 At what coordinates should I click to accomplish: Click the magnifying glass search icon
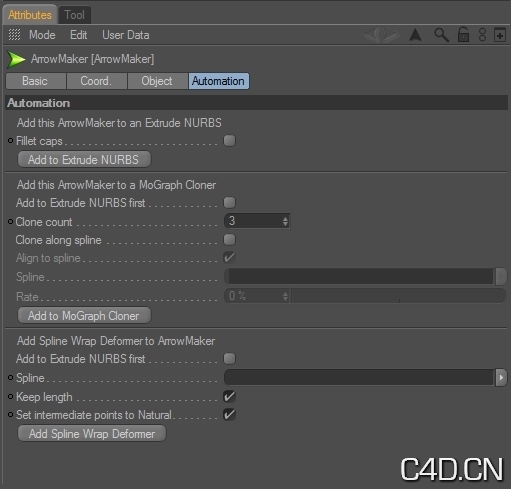point(441,35)
